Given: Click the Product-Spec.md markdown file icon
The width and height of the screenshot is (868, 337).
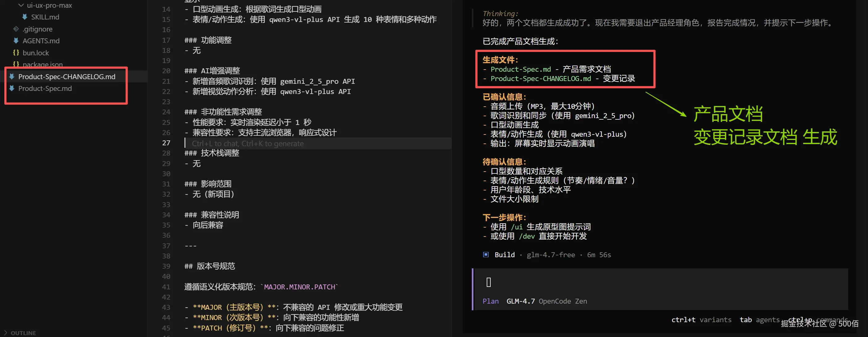Looking at the screenshot, I should pos(12,88).
